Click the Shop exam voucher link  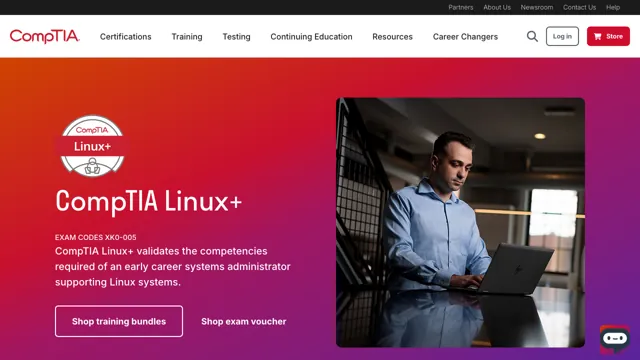(x=244, y=322)
